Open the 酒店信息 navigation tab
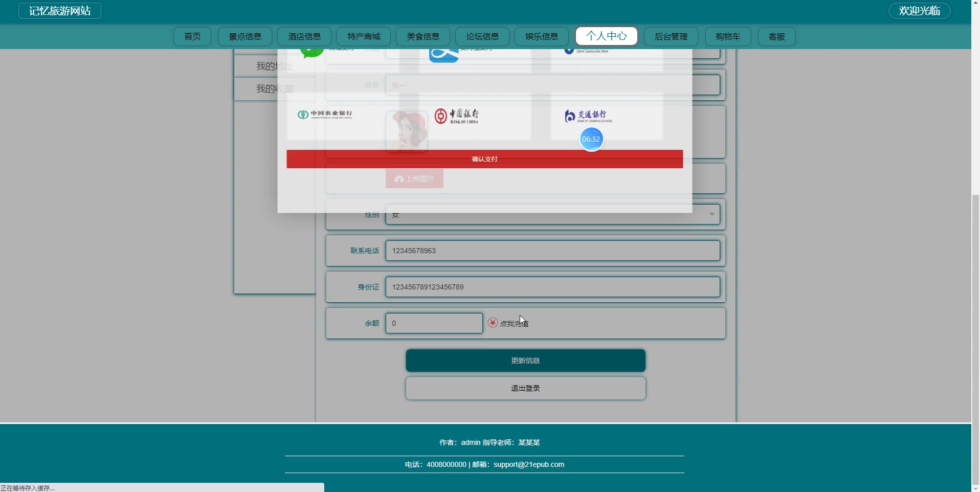The height and width of the screenshot is (492, 980). tap(304, 36)
